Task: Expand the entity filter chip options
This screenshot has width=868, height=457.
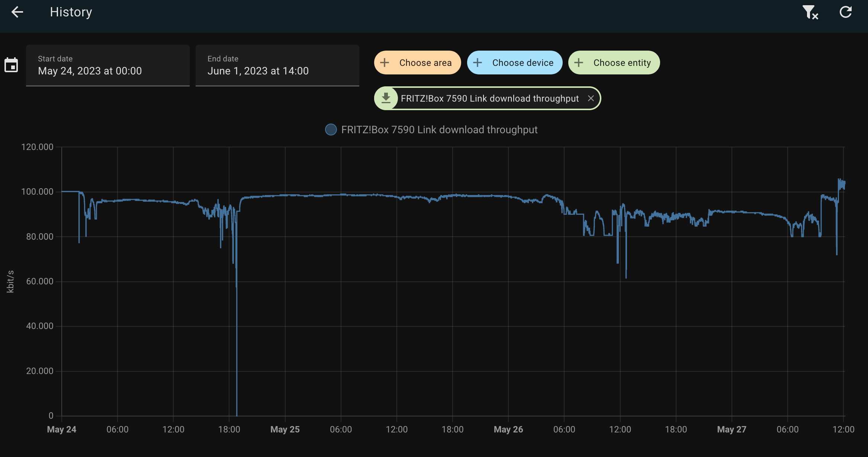Action: point(489,98)
